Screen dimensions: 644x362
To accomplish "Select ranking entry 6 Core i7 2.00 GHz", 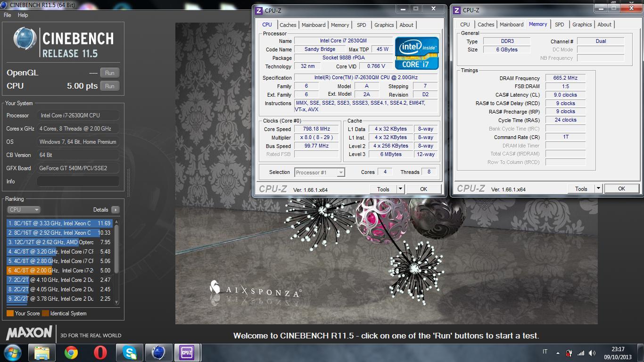I will pos(60,271).
